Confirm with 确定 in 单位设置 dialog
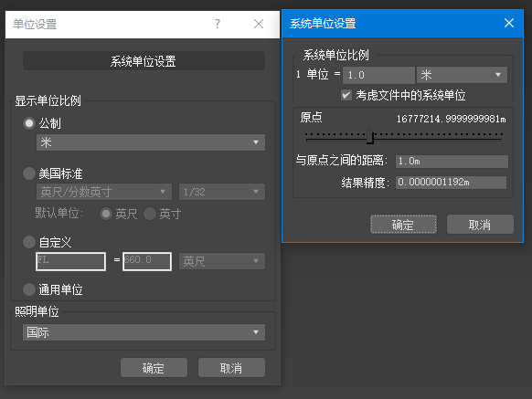The height and width of the screenshot is (399, 532). coord(154,368)
